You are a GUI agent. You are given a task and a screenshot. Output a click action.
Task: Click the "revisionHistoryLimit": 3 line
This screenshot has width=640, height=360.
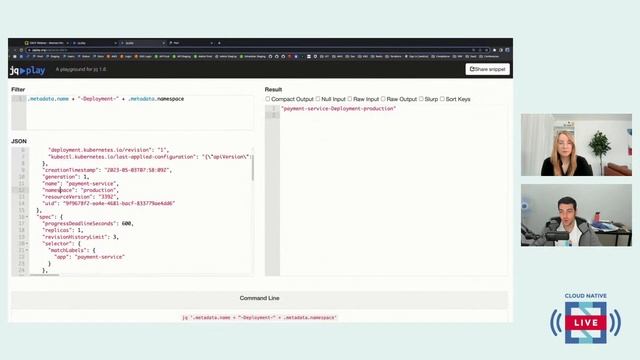coord(80,237)
